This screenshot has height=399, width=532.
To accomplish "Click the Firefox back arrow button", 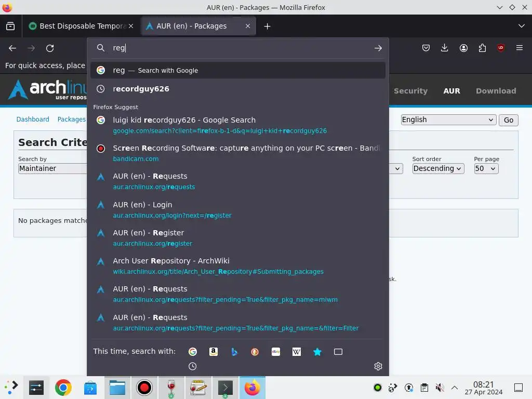I will click(x=12, y=48).
